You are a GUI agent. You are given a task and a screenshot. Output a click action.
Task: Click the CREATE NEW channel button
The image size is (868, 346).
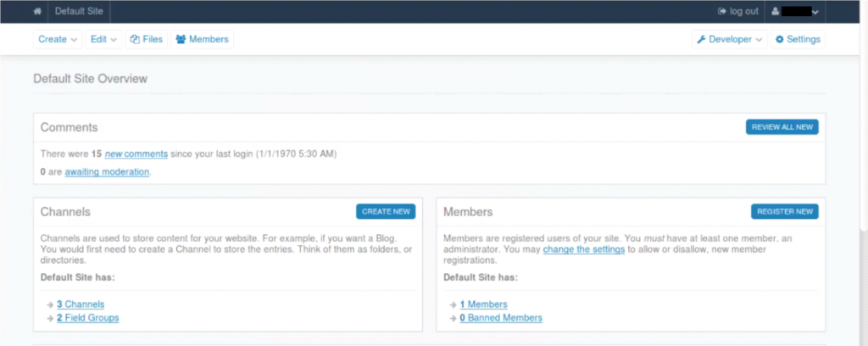[386, 211]
